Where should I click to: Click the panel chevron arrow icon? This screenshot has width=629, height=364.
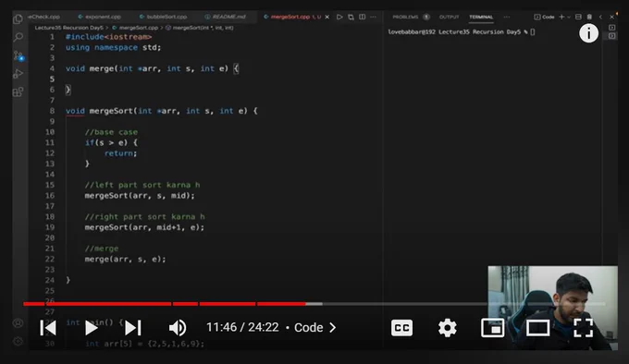click(x=600, y=17)
